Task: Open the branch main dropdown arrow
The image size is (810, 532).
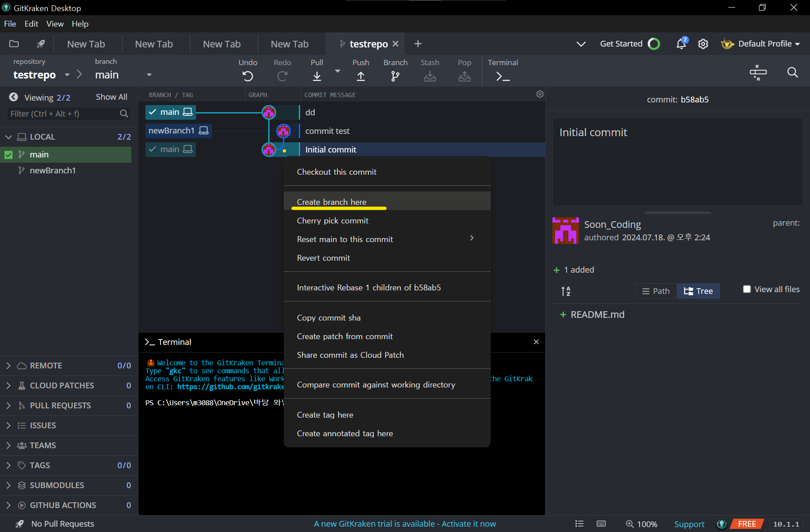Action: (x=149, y=75)
